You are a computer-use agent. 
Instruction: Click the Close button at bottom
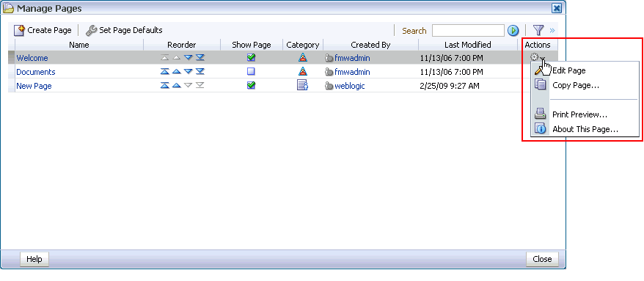click(x=542, y=259)
